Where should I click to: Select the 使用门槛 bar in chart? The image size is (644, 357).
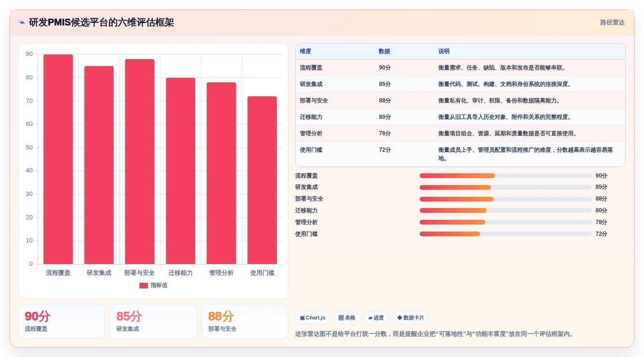262,180
